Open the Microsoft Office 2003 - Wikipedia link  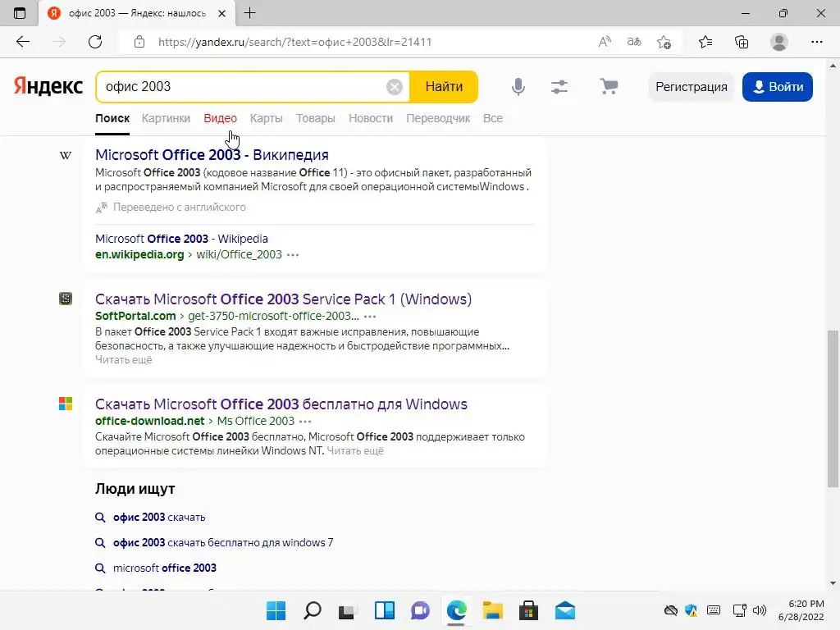tap(181, 239)
